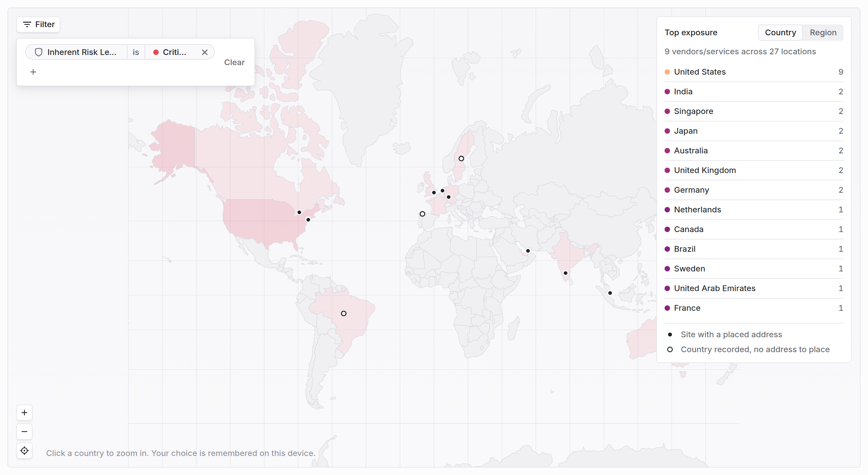Screen dimensions: 868x475
Task: Select the Country tab in Top exposure
Action: [781, 33]
